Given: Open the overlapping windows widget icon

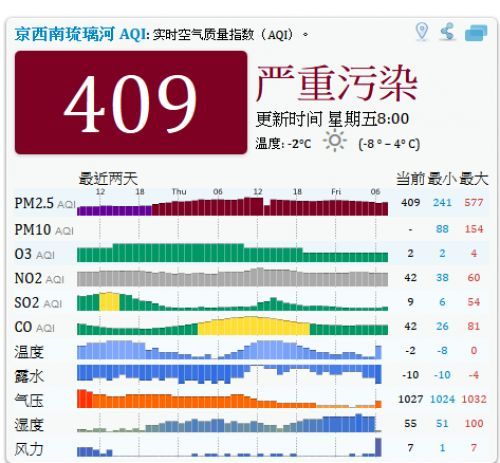Looking at the screenshot, I should click(476, 33).
